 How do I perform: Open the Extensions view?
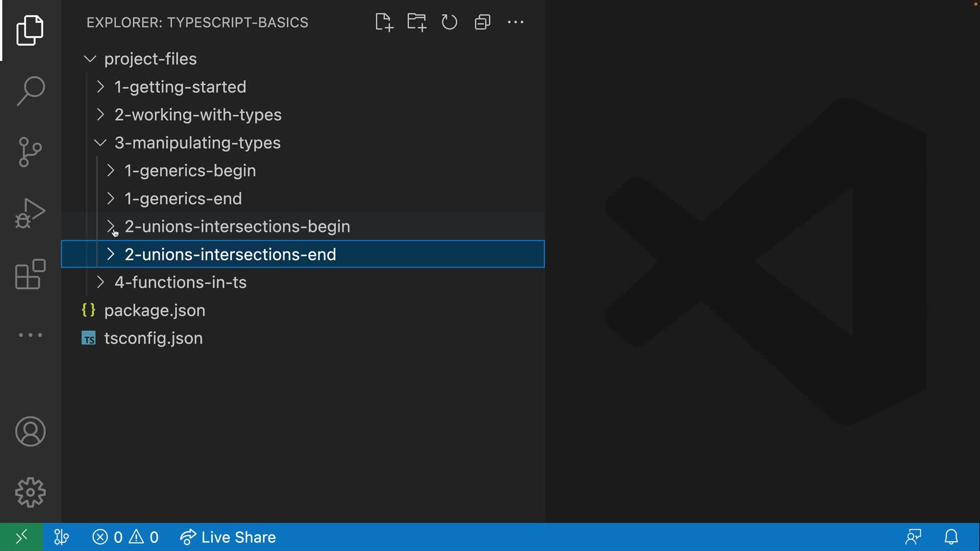30,274
